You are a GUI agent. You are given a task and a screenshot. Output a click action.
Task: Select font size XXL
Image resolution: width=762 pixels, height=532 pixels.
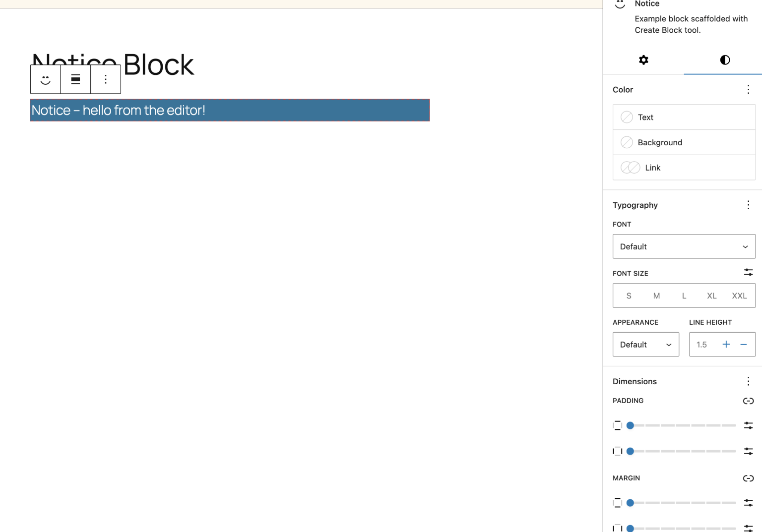tap(739, 296)
